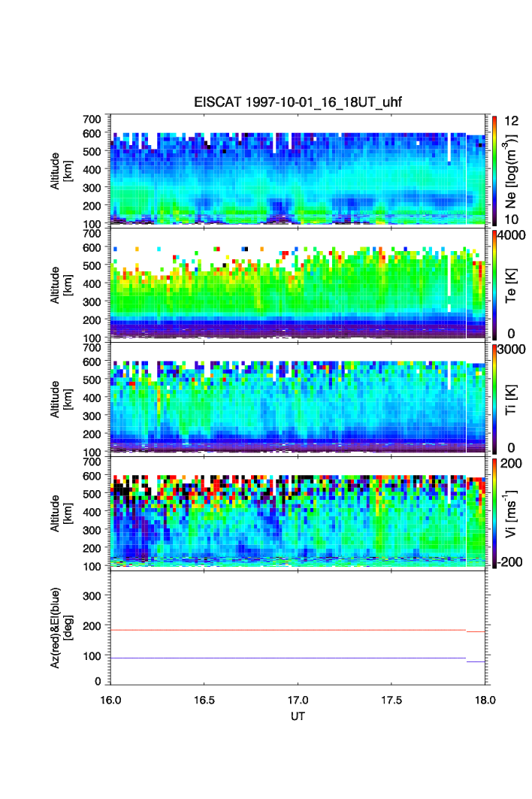Viewport: 532px width, 799px height.
Task: Click the 16.5 tick on UT axis
Action: (x=204, y=700)
